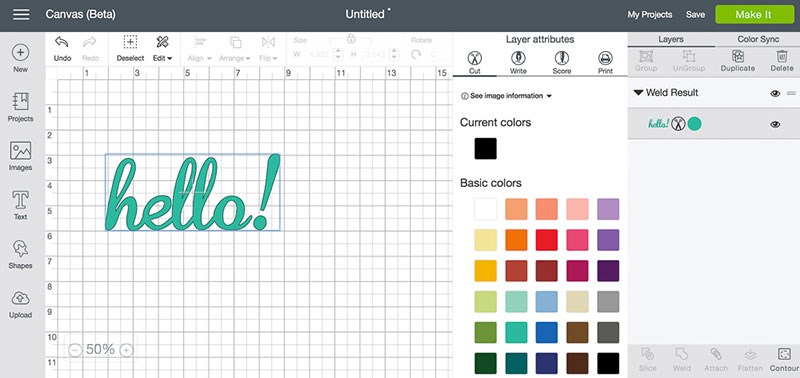This screenshot has height=378, width=800.
Task: Pick the lavender purple swatch
Action: pyautogui.click(x=608, y=209)
